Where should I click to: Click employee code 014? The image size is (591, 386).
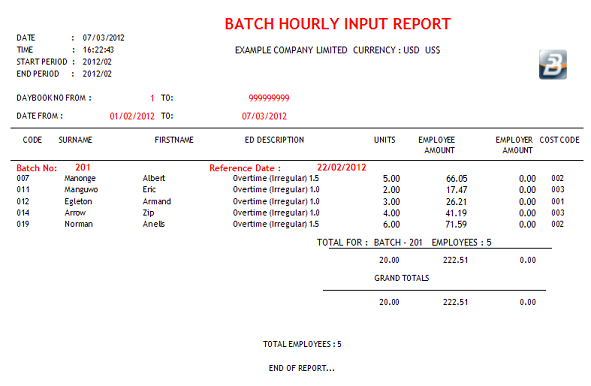[x=23, y=213]
